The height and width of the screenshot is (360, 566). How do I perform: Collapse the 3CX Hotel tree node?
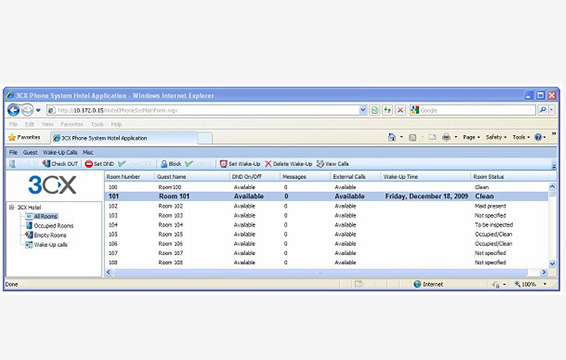pyautogui.click(x=11, y=207)
